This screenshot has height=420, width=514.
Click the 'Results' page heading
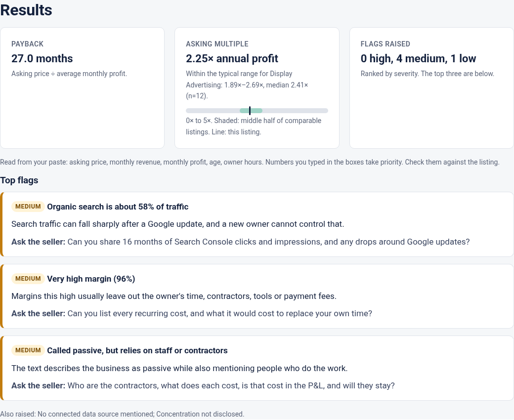tap(26, 10)
